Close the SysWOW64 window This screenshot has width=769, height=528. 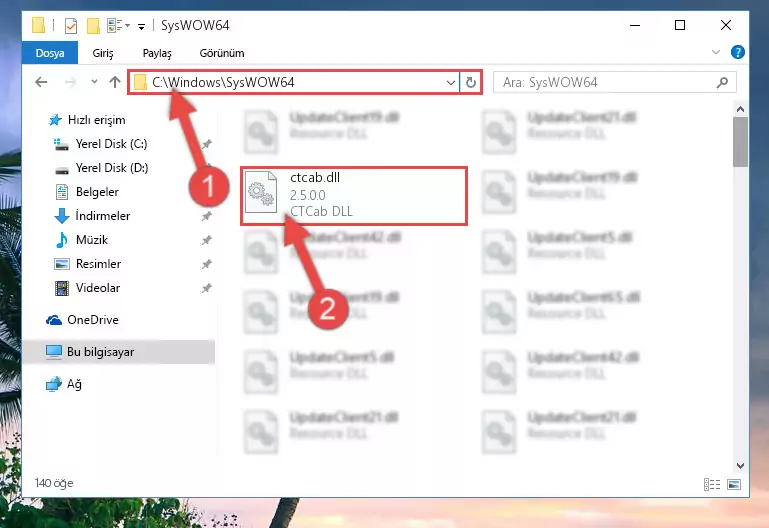pos(726,25)
